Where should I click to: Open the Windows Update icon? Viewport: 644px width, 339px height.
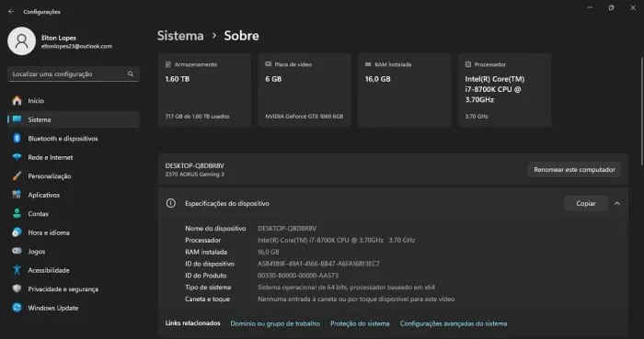17,308
